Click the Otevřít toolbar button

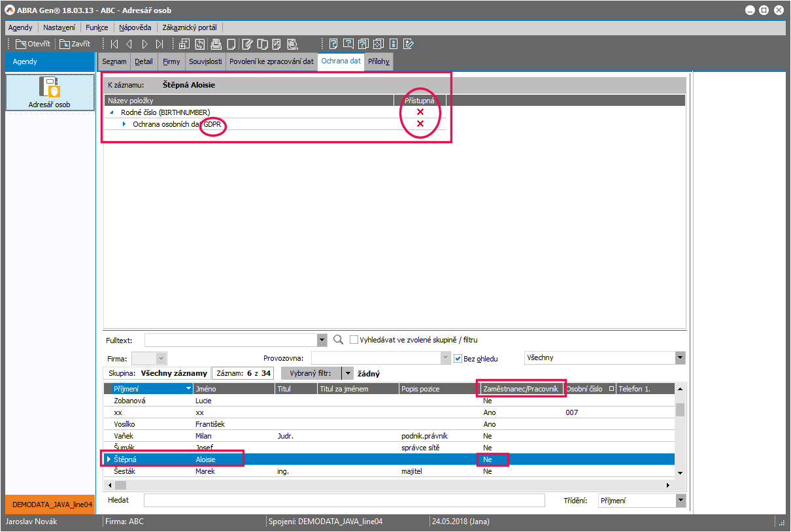(x=33, y=44)
